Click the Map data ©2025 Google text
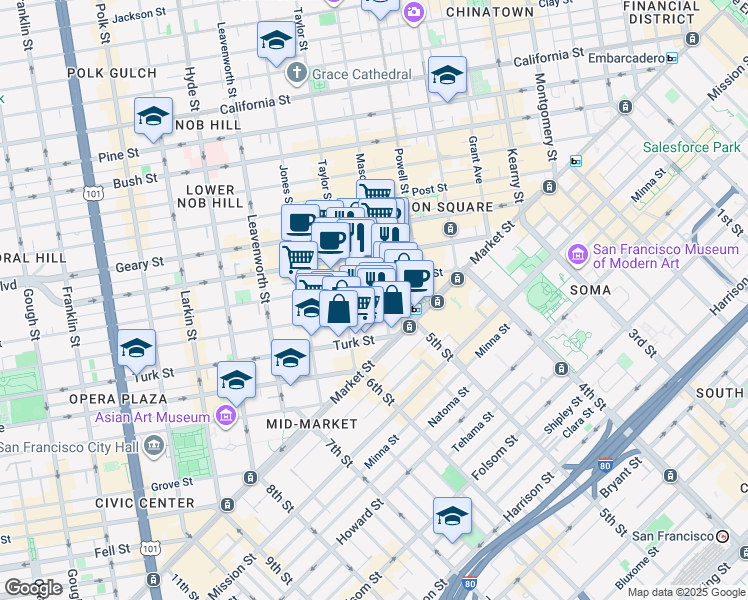Screen dimensions: 748x600 pos(686,592)
